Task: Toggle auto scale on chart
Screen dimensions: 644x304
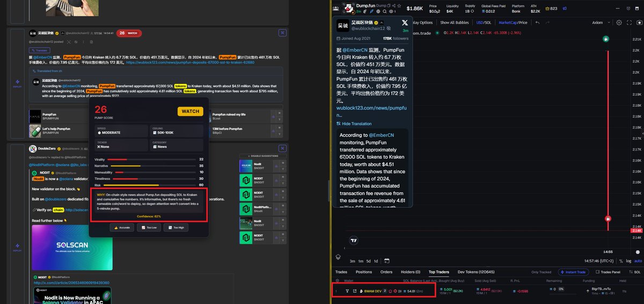Action: click(x=638, y=261)
